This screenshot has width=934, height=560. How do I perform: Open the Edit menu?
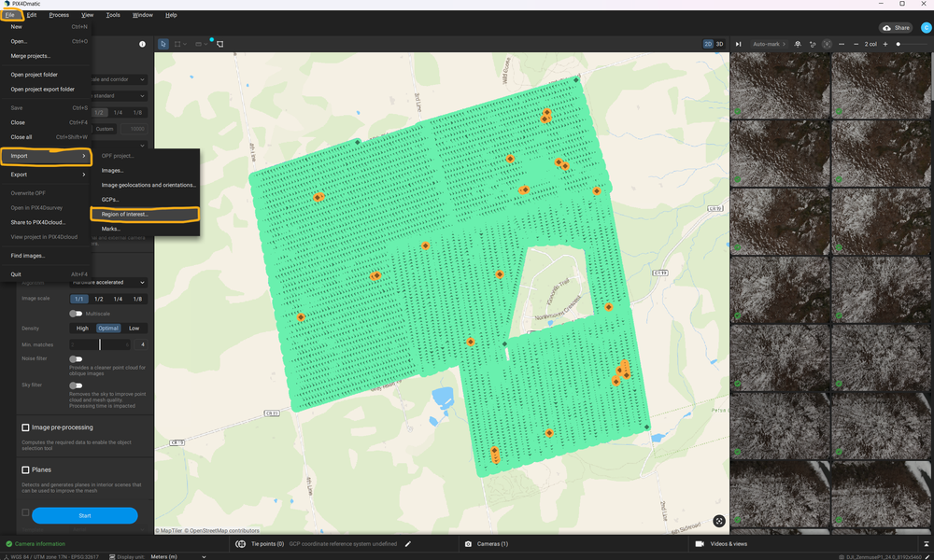point(32,15)
